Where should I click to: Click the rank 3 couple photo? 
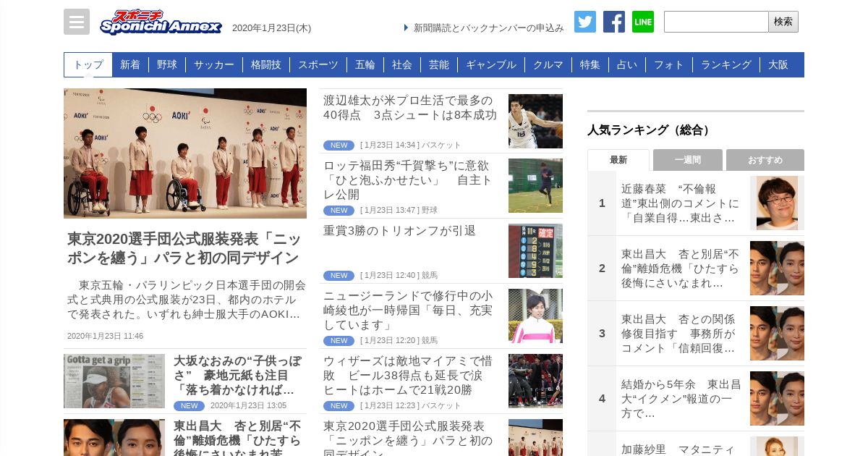click(777, 334)
